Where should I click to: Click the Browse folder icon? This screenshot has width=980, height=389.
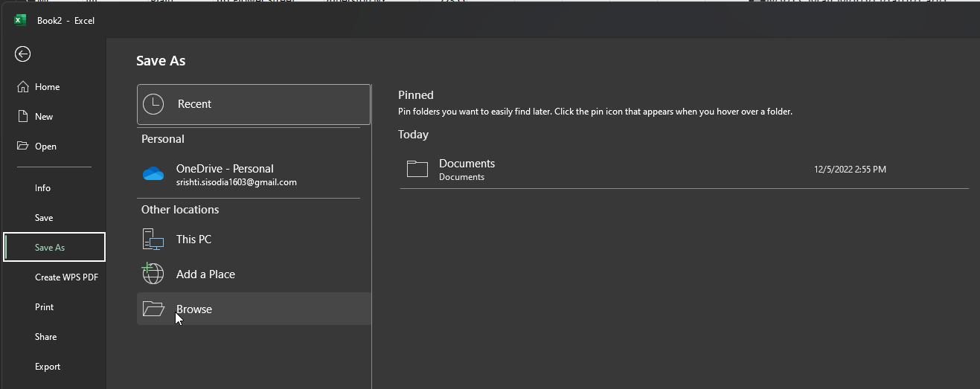point(153,309)
